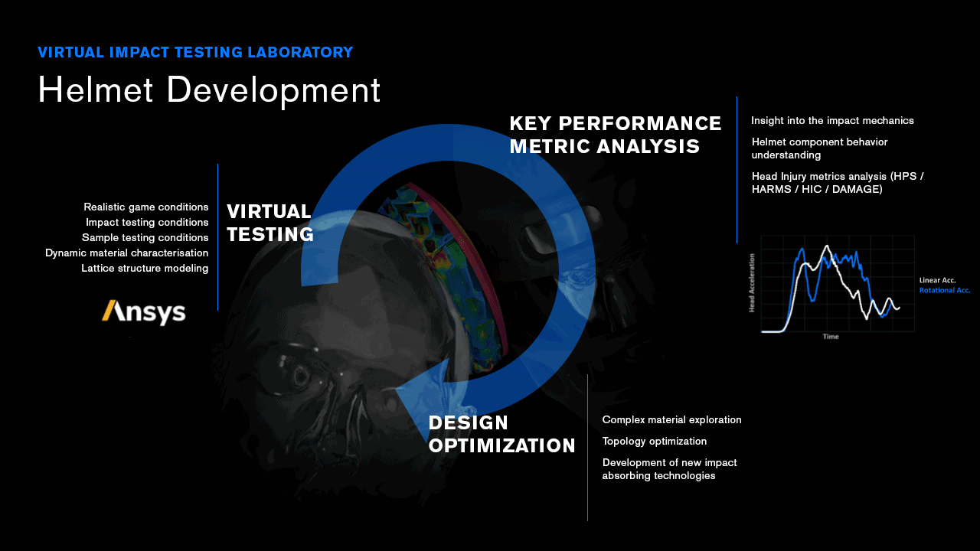Click 'Head Injury metrics analysis' bullet
The image size is (980, 551).
[837, 183]
